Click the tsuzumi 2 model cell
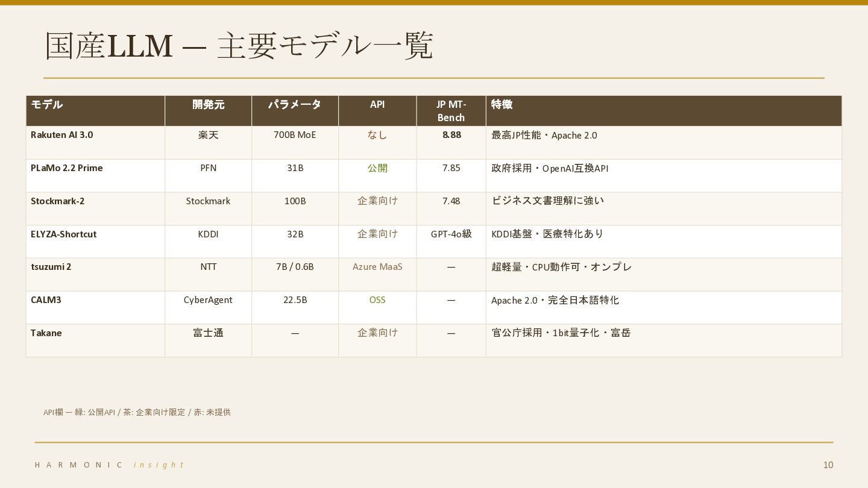This screenshot has height=488, width=868. [x=95, y=275]
